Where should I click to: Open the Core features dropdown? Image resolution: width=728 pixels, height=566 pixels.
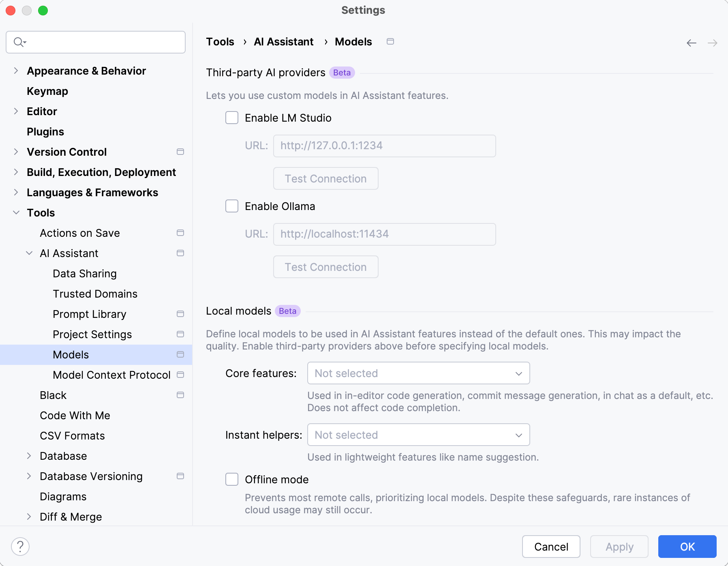pos(418,373)
